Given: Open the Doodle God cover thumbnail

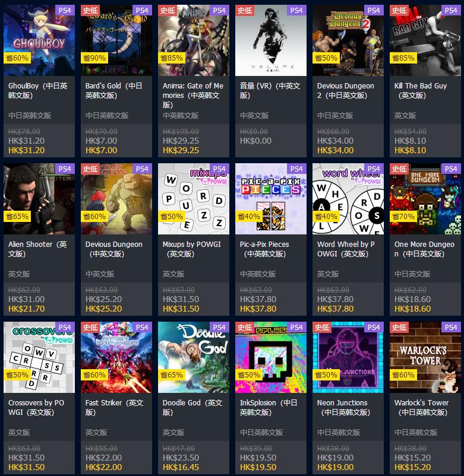Looking at the screenshot, I should coord(194,357).
